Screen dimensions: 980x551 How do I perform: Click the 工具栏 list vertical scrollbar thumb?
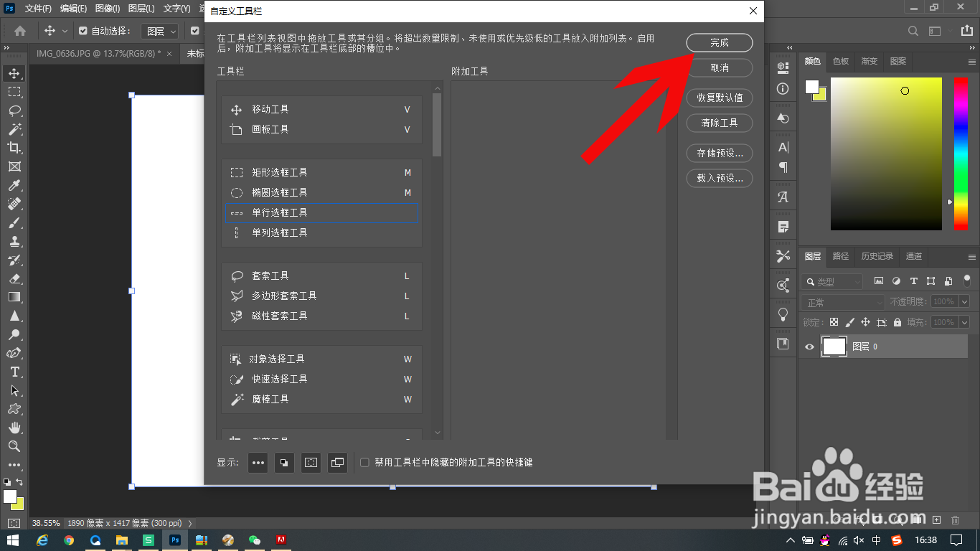pos(437,125)
